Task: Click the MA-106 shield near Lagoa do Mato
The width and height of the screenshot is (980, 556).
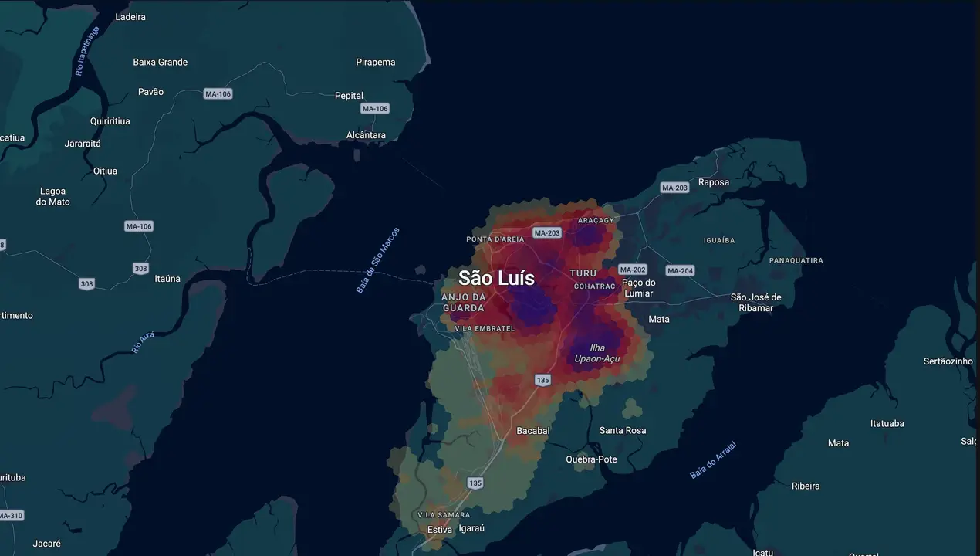Action: pos(139,226)
